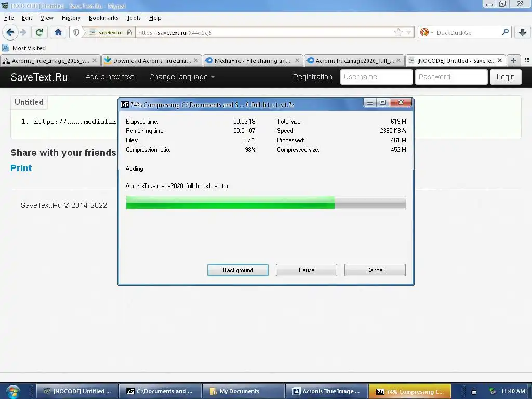This screenshot has height=399, width=532.
Task: Click the SaveText.Ru site logo
Action: (39, 77)
